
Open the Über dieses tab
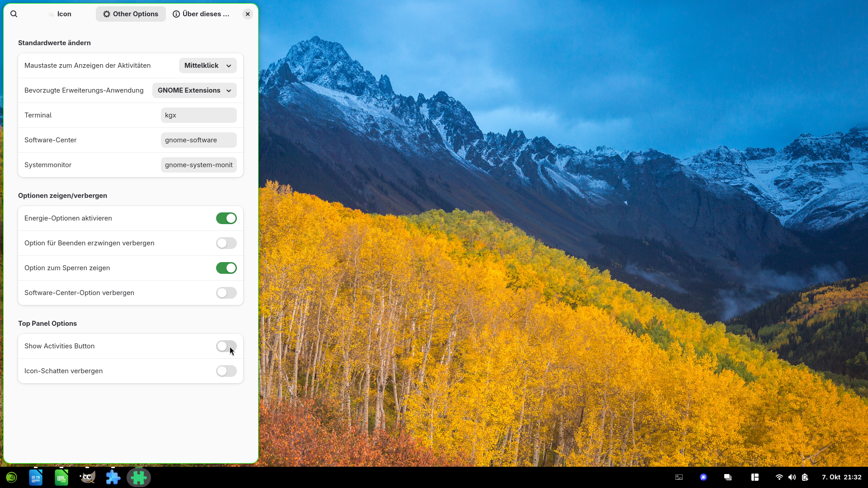point(201,14)
